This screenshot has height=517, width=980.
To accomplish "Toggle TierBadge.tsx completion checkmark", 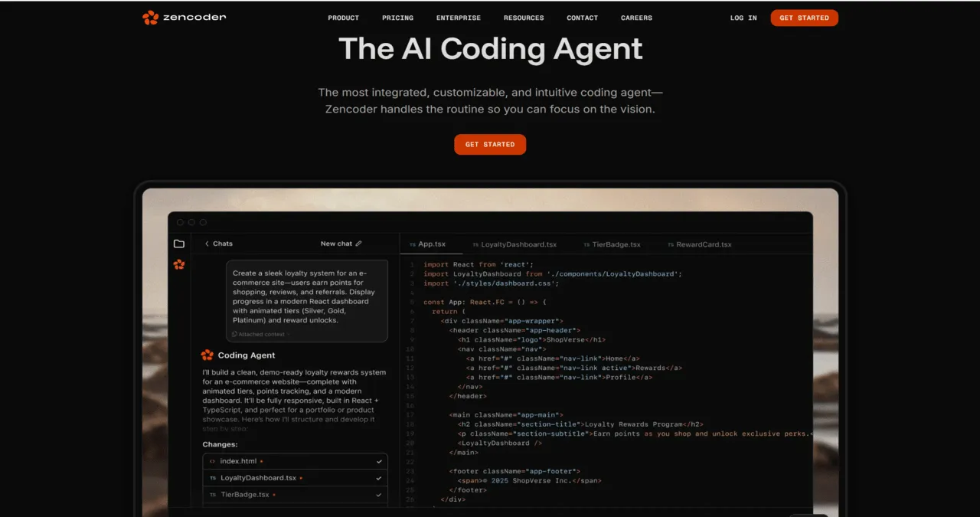I will pyautogui.click(x=377, y=494).
